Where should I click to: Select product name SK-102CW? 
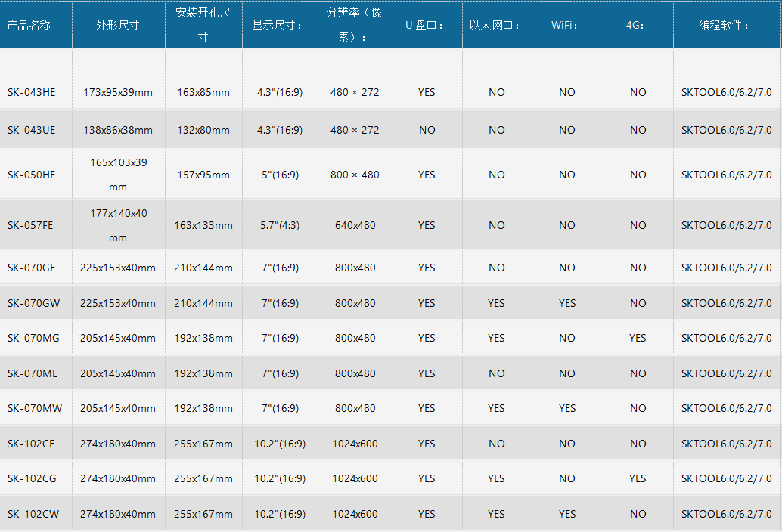[x=33, y=514]
